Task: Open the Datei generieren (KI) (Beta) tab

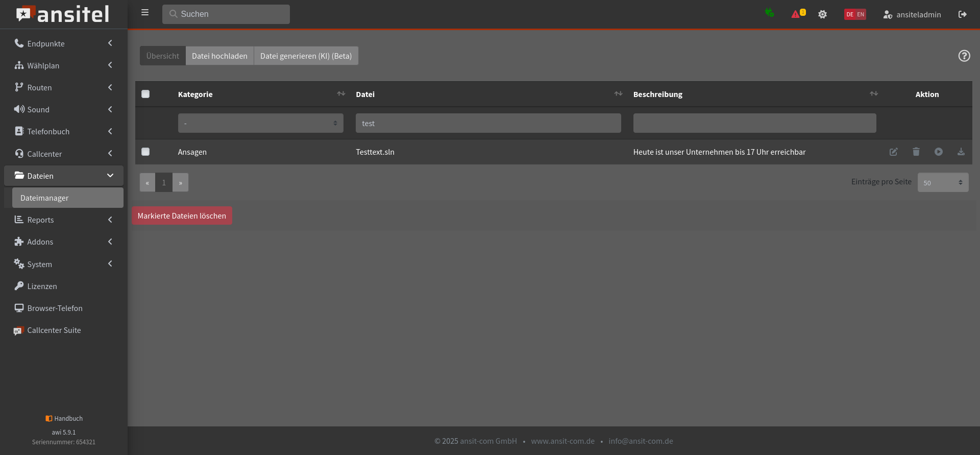Action: point(306,56)
